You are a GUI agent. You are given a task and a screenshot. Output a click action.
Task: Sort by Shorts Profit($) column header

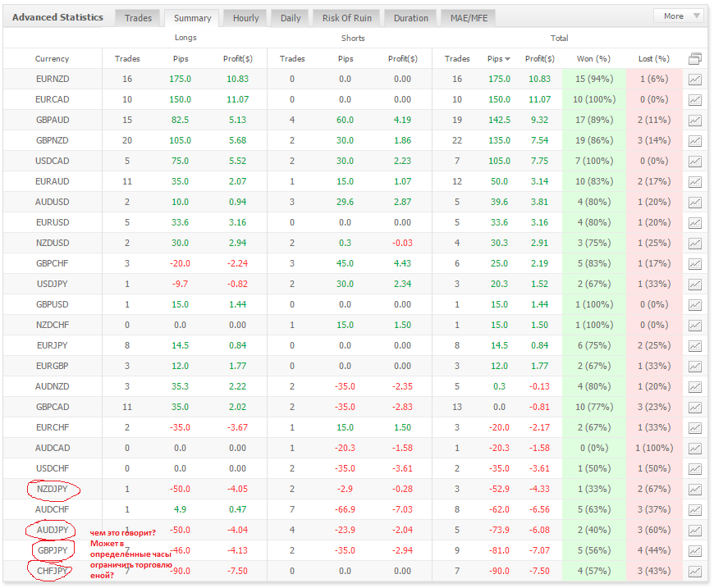(402, 59)
